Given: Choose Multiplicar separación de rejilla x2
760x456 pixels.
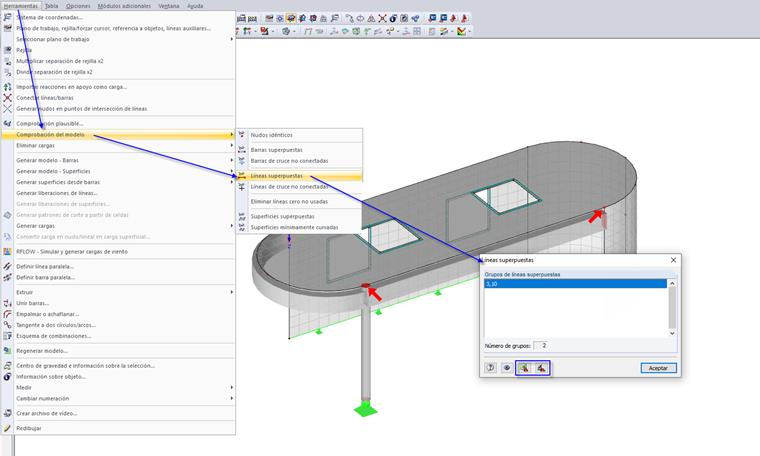Looking at the screenshot, I should (118, 61).
